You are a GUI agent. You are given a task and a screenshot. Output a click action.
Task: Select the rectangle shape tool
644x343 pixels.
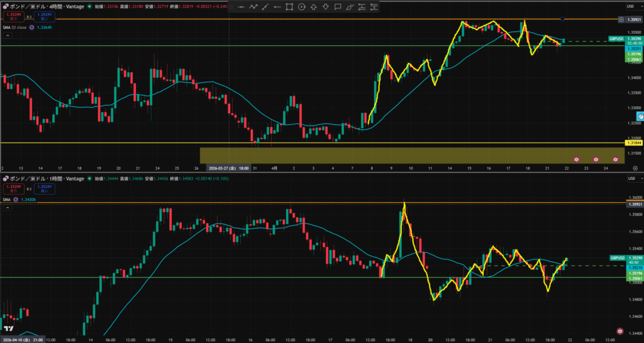289,8
